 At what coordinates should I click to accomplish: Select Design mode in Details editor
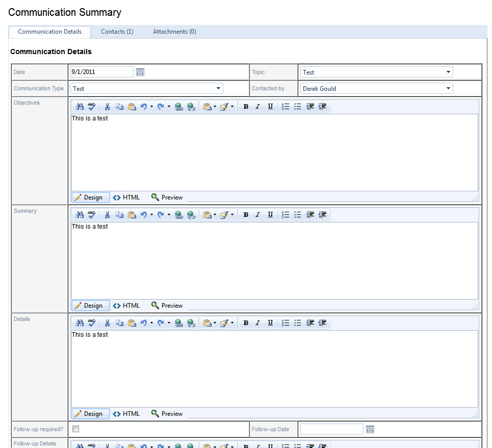91,414
